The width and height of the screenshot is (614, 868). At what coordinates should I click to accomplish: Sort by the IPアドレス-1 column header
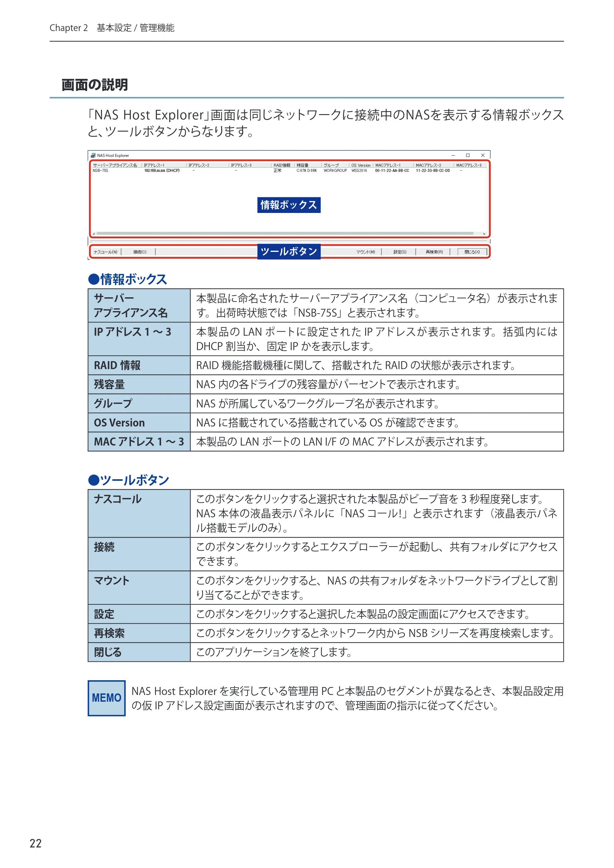pyautogui.click(x=164, y=165)
